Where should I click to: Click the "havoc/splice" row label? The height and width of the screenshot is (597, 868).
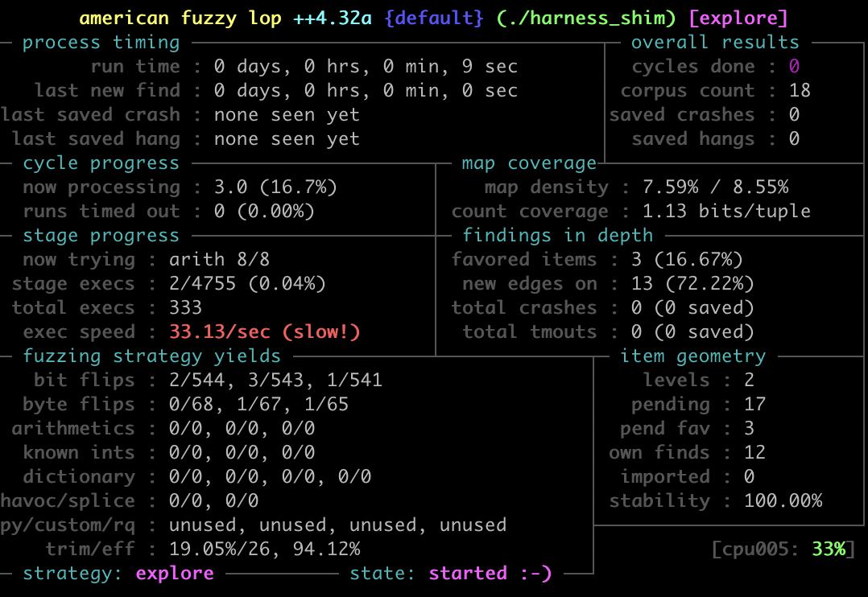click(68, 501)
